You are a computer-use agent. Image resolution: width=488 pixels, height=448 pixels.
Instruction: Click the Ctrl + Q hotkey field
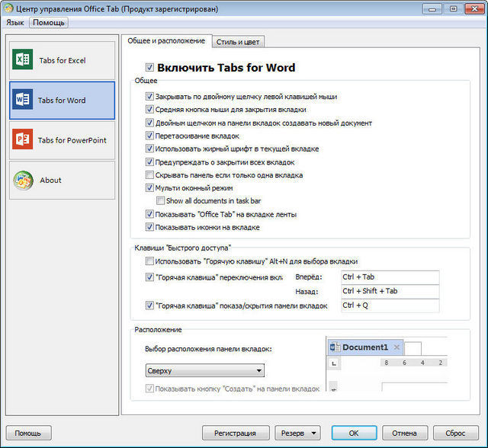click(x=389, y=306)
